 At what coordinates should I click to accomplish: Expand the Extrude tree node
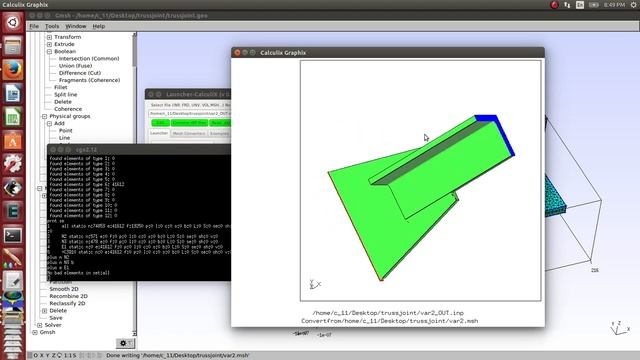(x=49, y=44)
